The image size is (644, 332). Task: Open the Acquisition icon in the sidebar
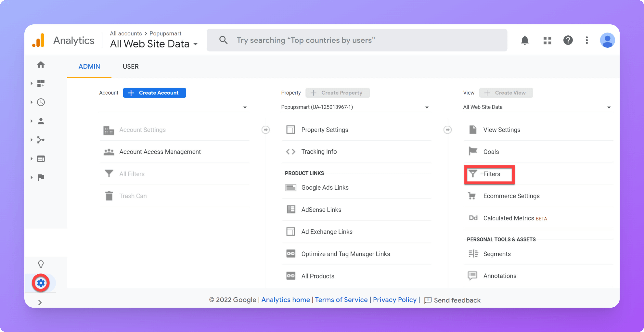click(x=41, y=140)
